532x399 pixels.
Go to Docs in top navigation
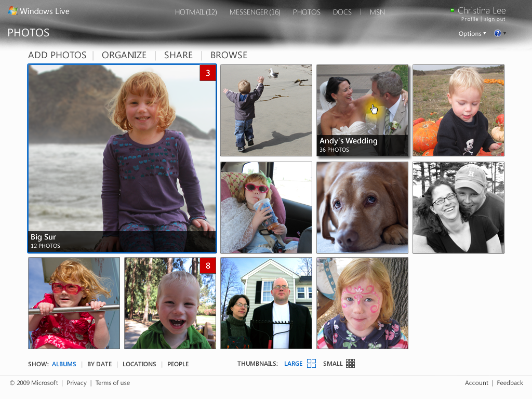tap(342, 12)
